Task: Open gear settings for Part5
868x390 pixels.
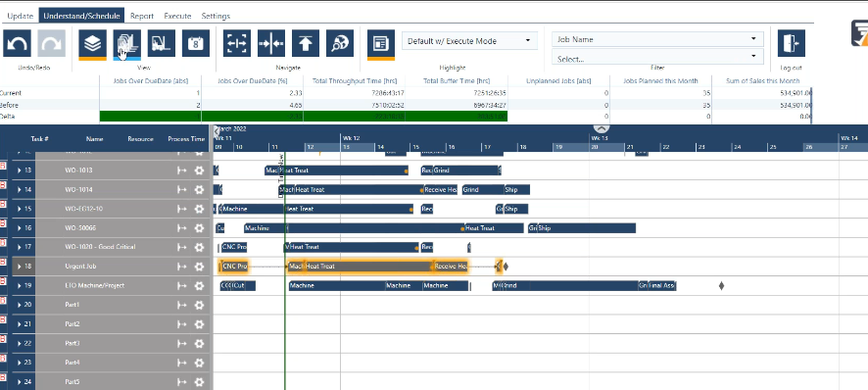Action: point(199,382)
